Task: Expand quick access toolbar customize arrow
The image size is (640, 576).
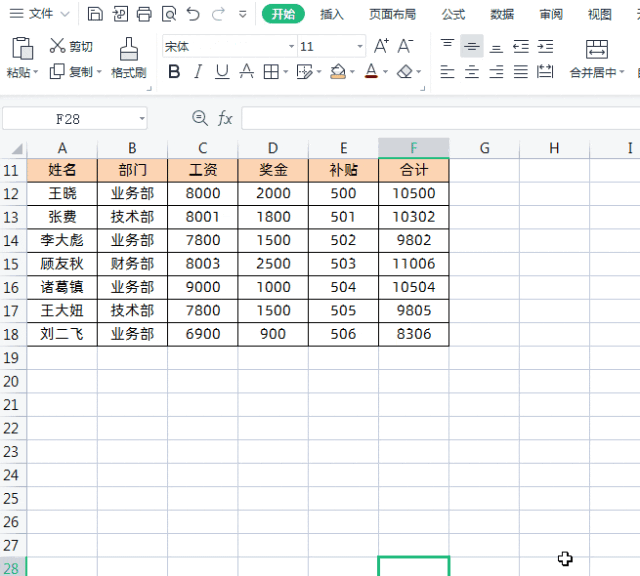Action: pos(242,15)
